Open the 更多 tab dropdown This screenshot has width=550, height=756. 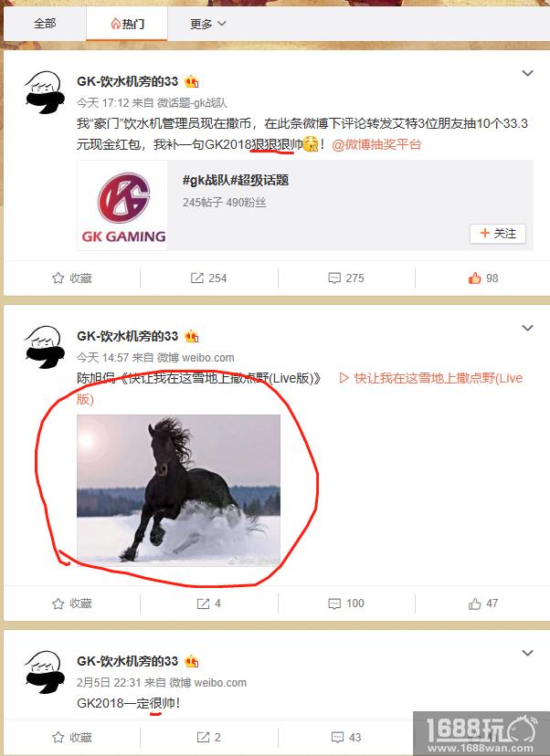click(x=208, y=24)
